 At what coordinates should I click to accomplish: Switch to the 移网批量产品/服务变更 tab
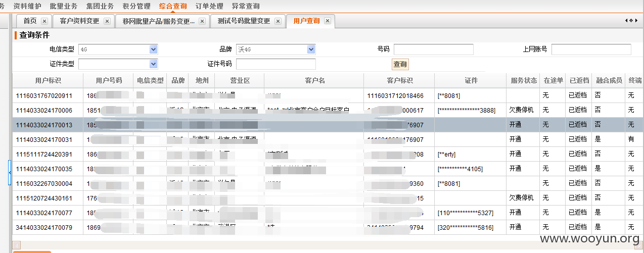[158, 21]
